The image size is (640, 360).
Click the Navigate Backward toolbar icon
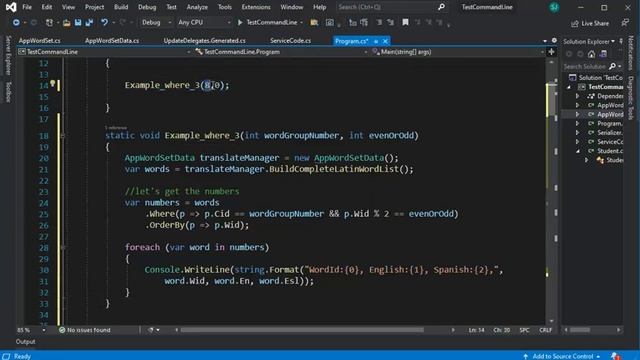click(x=16, y=22)
